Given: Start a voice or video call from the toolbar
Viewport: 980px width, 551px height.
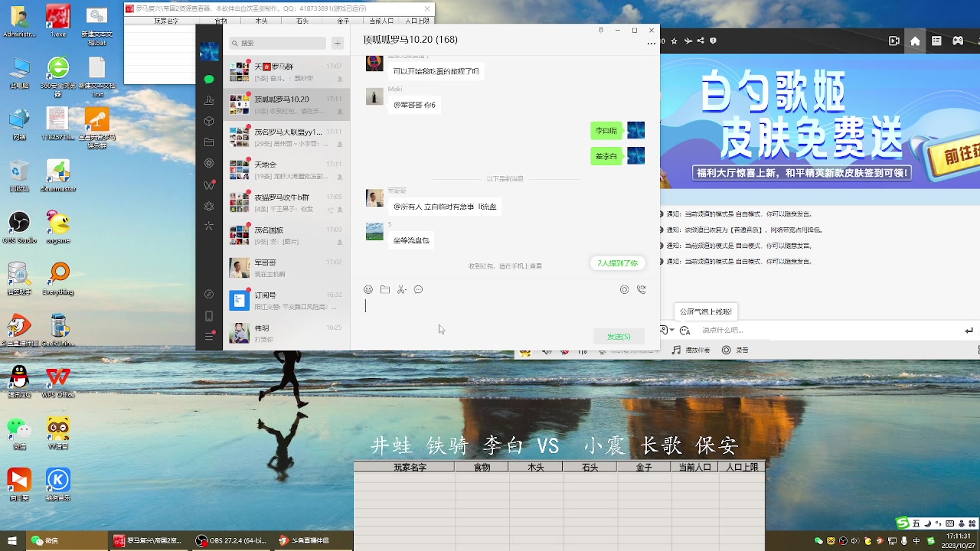Looking at the screenshot, I should tap(642, 289).
